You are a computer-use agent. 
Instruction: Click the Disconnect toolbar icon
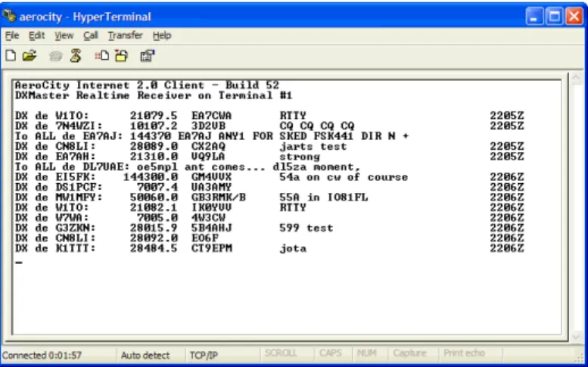coord(76,56)
